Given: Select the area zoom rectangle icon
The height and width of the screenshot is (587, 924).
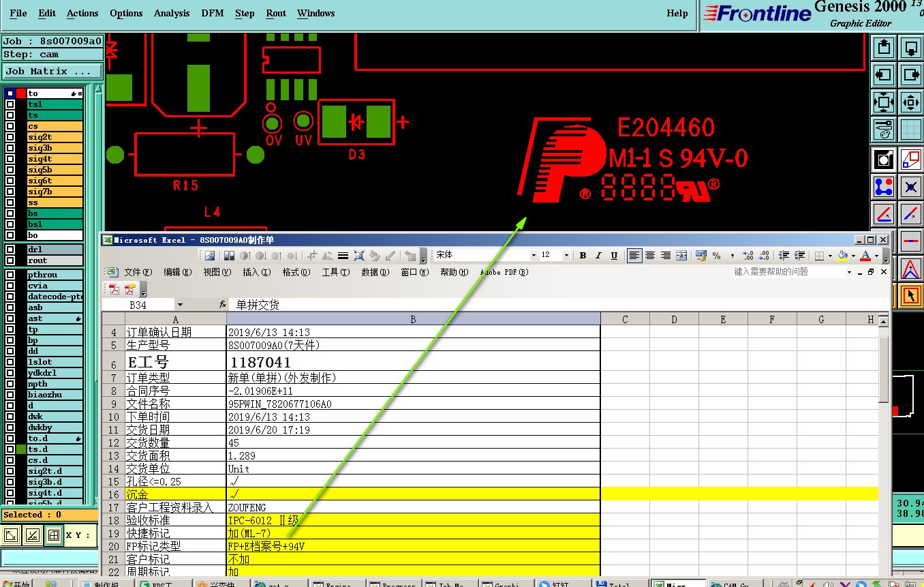Looking at the screenshot, I should 911,160.
